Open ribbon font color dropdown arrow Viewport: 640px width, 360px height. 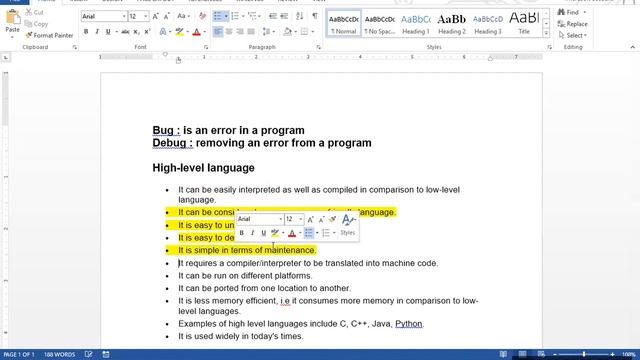204,31
